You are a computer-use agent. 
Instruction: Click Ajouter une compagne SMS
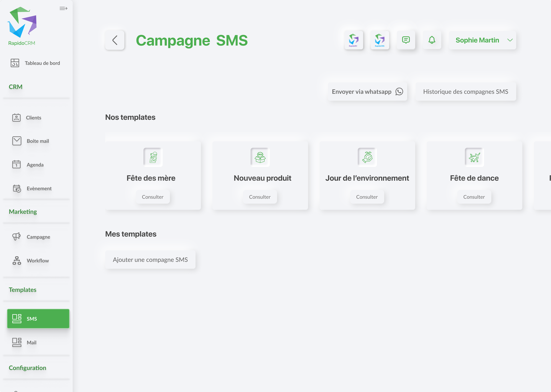click(x=150, y=259)
